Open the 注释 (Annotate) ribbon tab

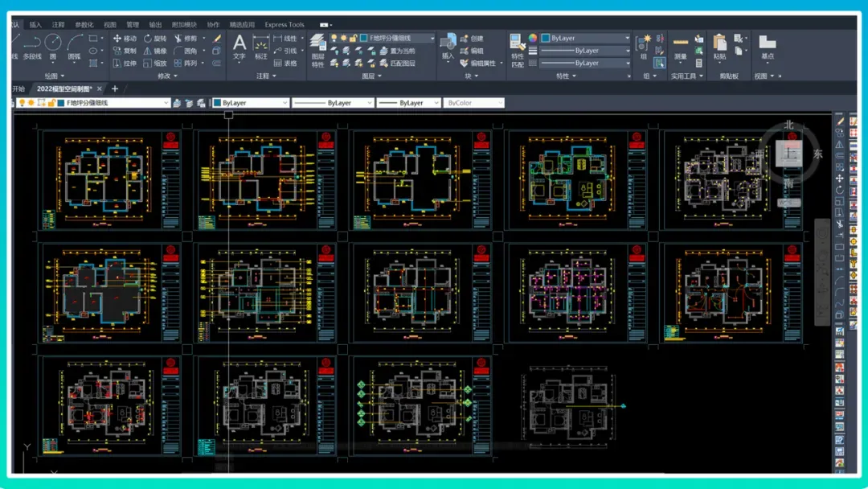[58, 24]
